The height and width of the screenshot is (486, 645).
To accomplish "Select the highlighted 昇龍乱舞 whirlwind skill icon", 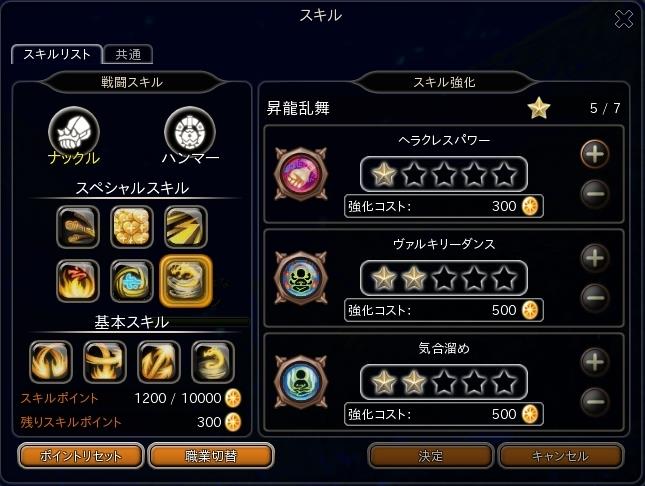I will point(186,281).
